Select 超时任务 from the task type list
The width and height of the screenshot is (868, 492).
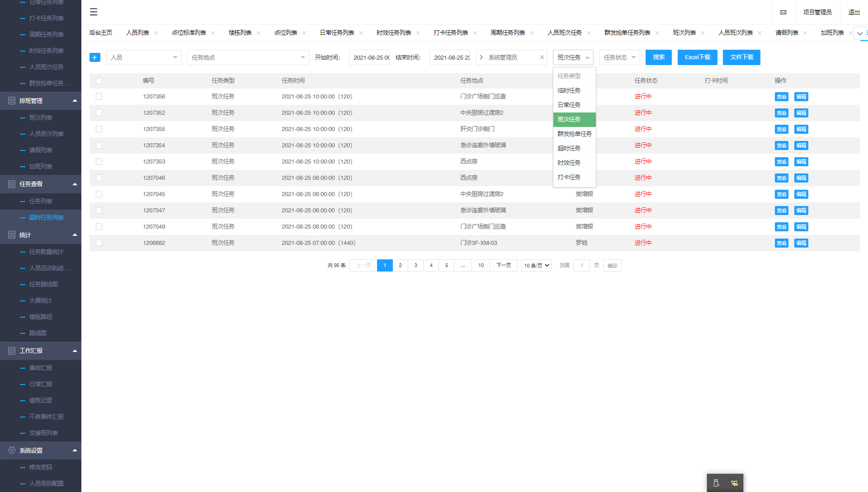pos(575,149)
